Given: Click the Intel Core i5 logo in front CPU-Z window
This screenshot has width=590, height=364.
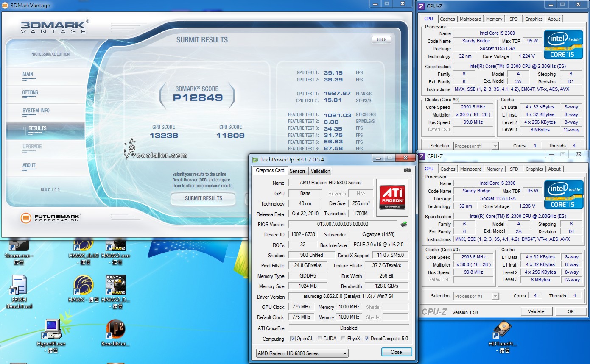Looking at the screenshot, I should (x=563, y=194).
